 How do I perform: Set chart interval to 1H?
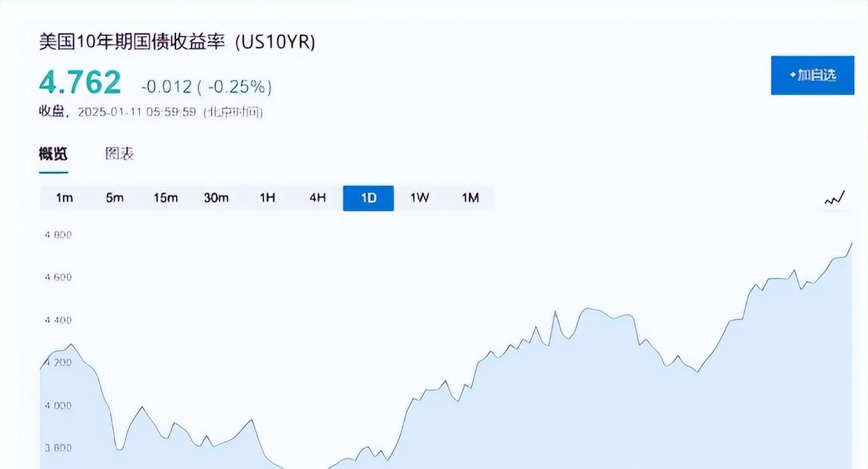(267, 198)
